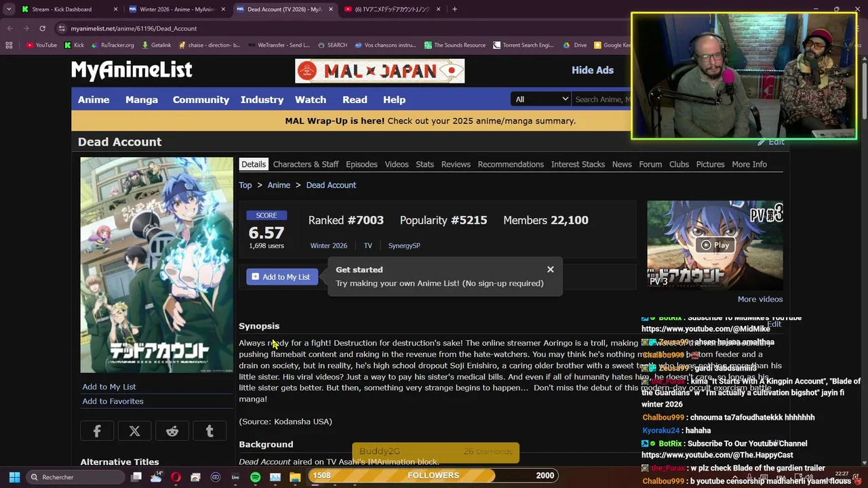Open the weather widget on the taskbar

(x=156, y=477)
